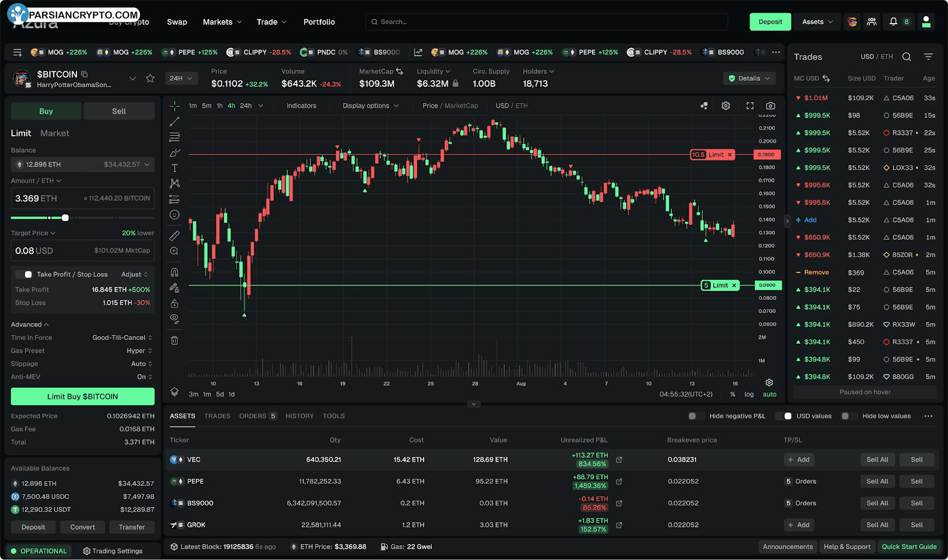The image size is (948, 560).
Task: Toggle Hide low values switch
Action: (x=850, y=416)
